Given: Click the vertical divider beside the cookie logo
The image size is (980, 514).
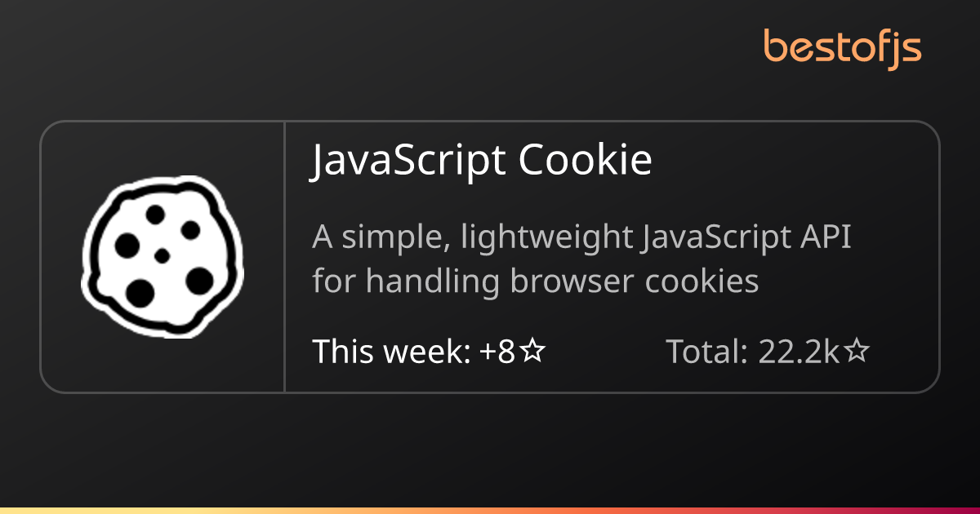Looking at the screenshot, I should 284,257.
